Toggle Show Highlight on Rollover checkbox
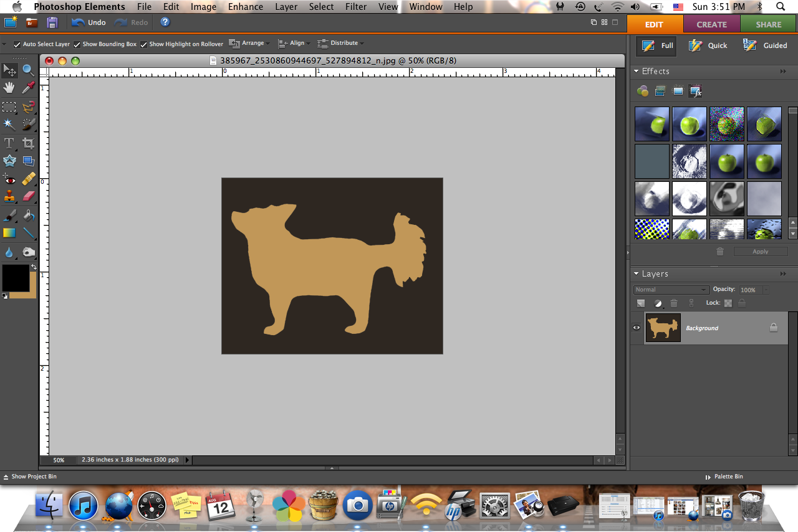The height and width of the screenshot is (532, 798). (143, 44)
